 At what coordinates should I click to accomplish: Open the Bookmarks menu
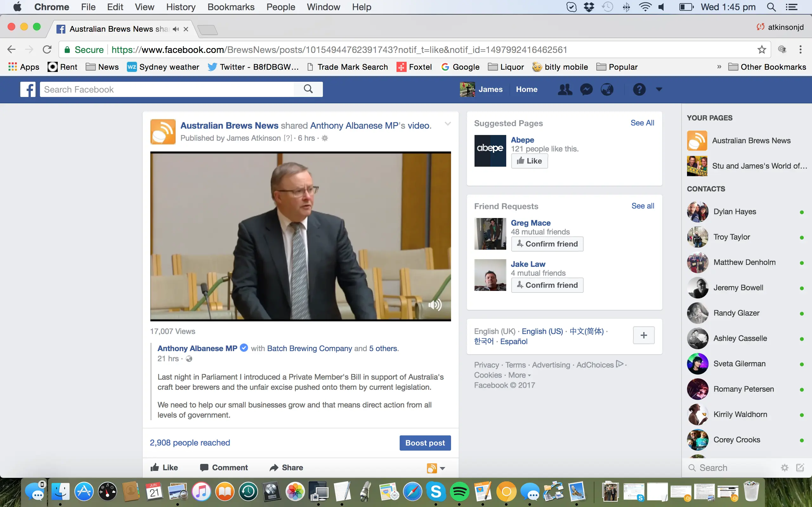point(231,7)
